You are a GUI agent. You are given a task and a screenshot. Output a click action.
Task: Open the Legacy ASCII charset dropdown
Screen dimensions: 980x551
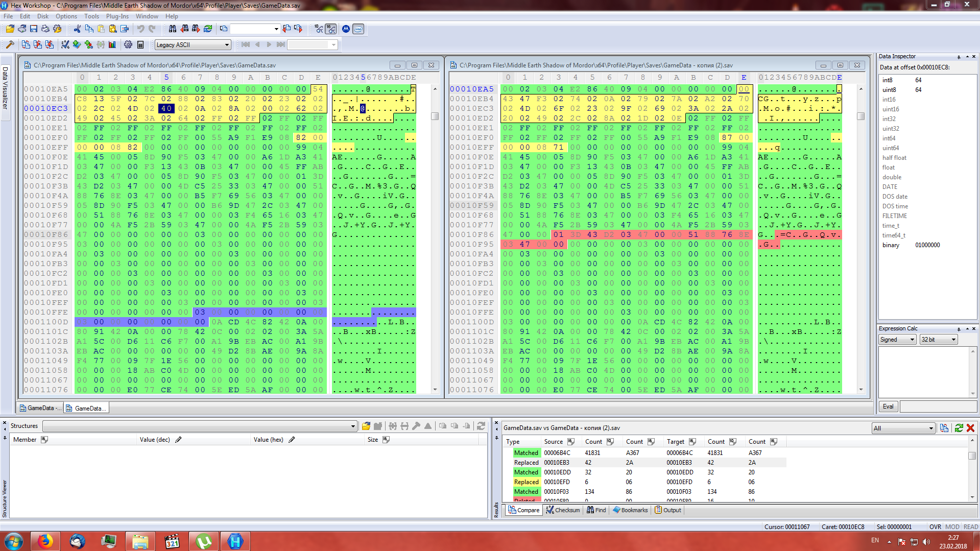pos(193,45)
